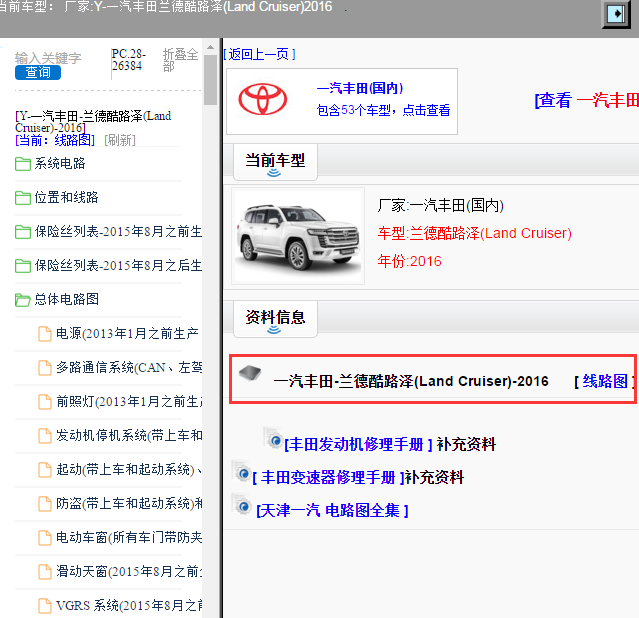
Task: Open the 位置和线路 folder icon
Action: (x=23, y=198)
